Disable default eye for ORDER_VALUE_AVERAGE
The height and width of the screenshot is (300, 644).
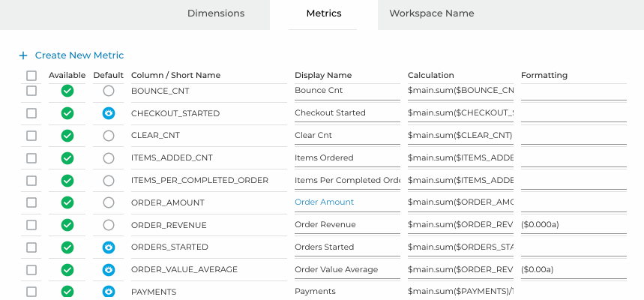pyautogui.click(x=109, y=270)
